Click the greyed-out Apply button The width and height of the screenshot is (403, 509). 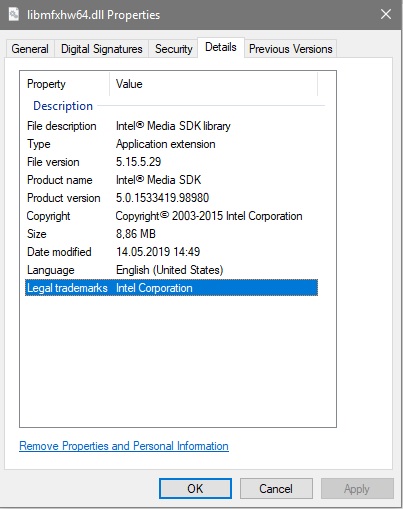[x=357, y=489]
